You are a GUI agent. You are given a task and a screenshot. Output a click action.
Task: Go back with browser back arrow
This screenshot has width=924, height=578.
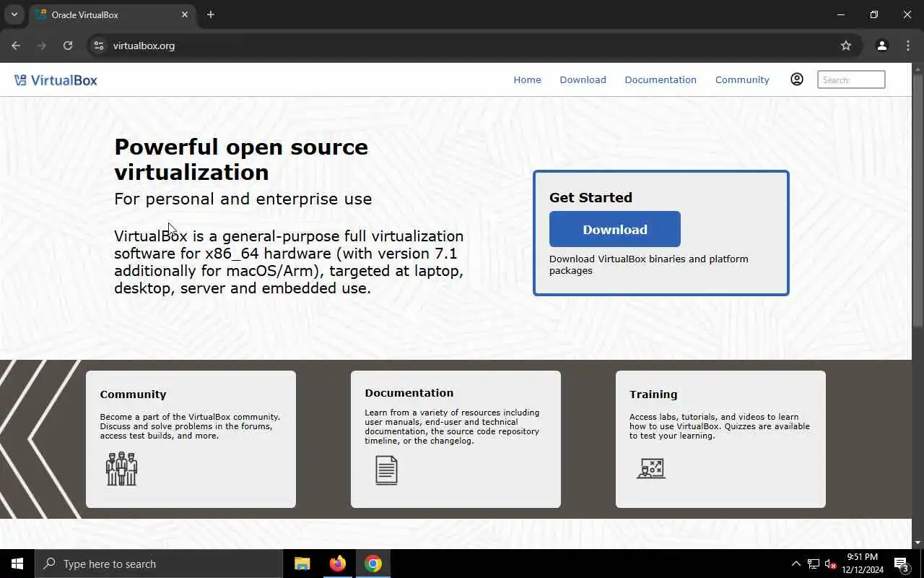pyautogui.click(x=16, y=46)
